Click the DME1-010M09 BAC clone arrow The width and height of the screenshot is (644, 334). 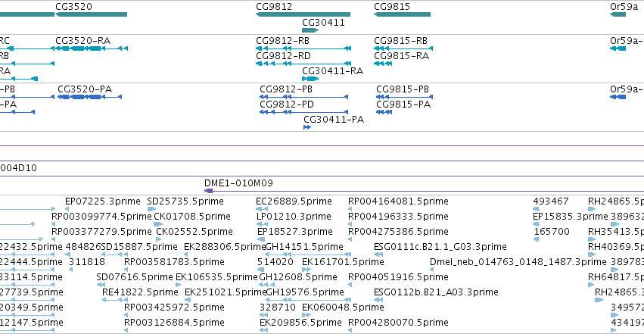[209, 191]
